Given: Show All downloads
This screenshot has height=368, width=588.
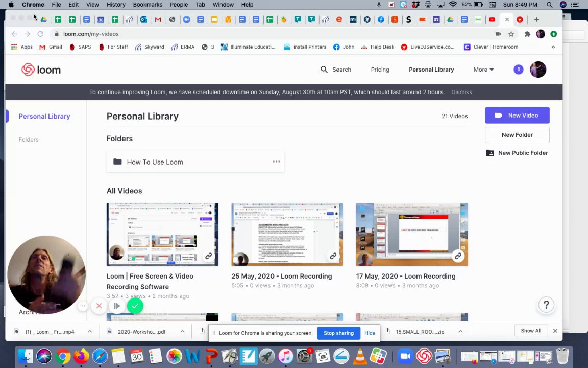Looking at the screenshot, I should (x=531, y=331).
